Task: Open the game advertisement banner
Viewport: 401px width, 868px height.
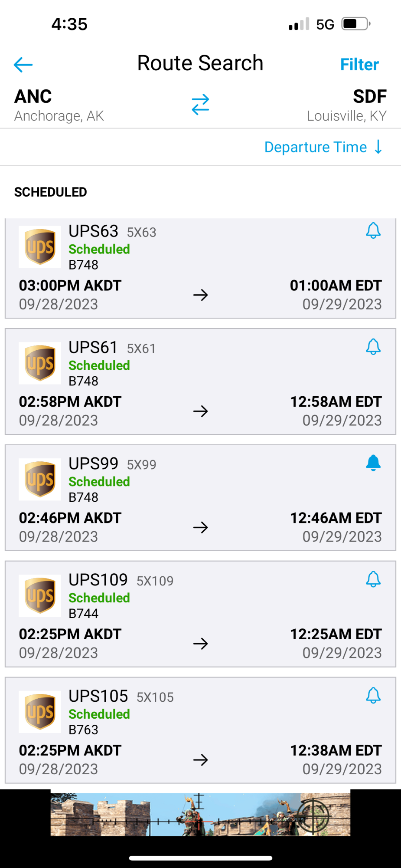Action: [200, 814]
